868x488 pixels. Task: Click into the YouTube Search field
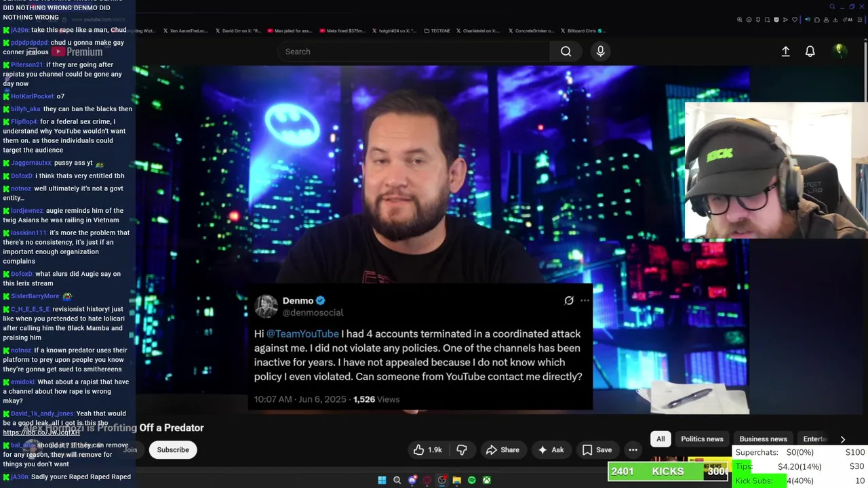pyautogui.click(x=414, y=52)
